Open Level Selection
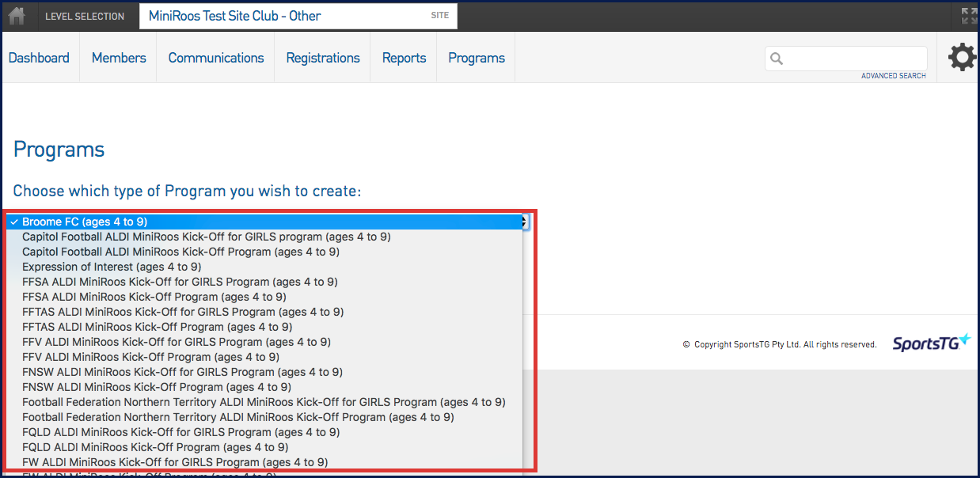980x478 pixels. (85, 16)
